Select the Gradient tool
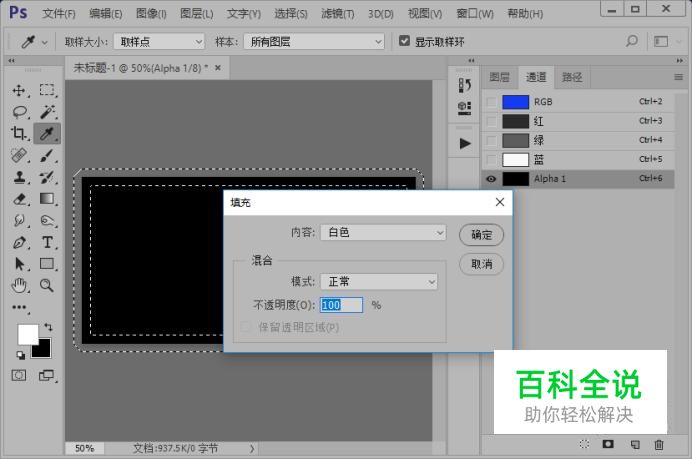The height and width of the screenshot is (459, 692). tap(47, 199)
